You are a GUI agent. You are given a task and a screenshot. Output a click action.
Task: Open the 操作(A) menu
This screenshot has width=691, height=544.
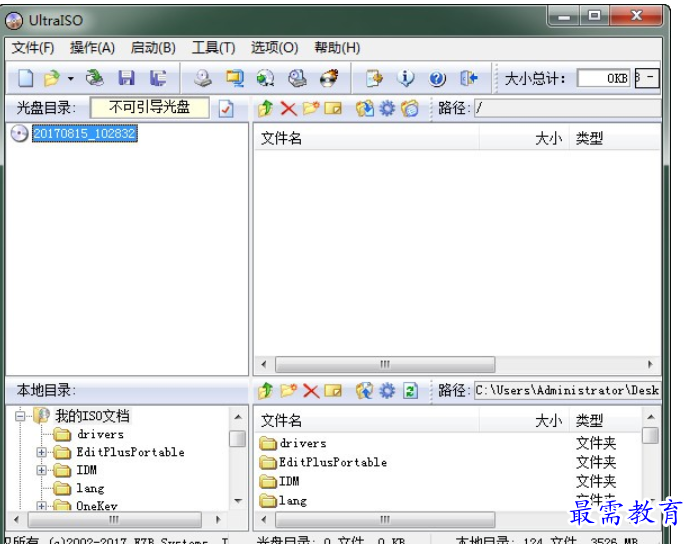pyautogui.click(x=92, y=48)
